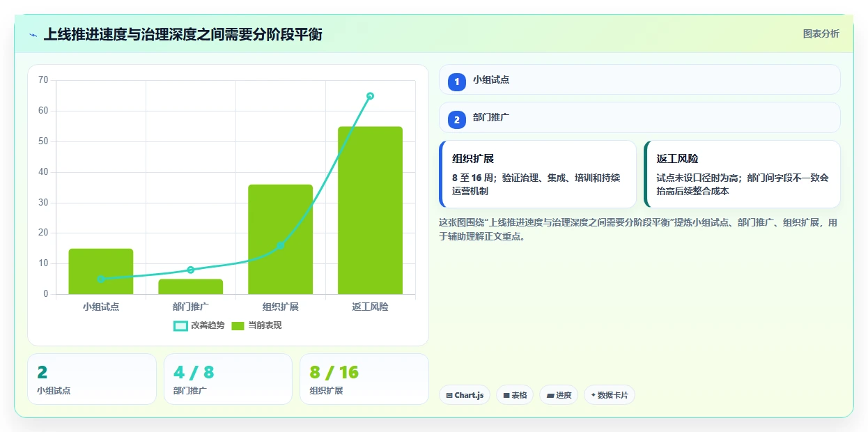Screen dimensions: 868x432
Task: Click the 部门推广 x-axis label
Action: [x=191, y=307]
